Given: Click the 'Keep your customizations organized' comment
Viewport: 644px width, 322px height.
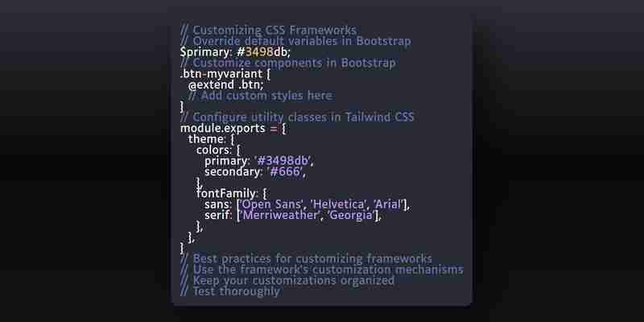Looking at the screenshot, I should click(x=287, y=280).
